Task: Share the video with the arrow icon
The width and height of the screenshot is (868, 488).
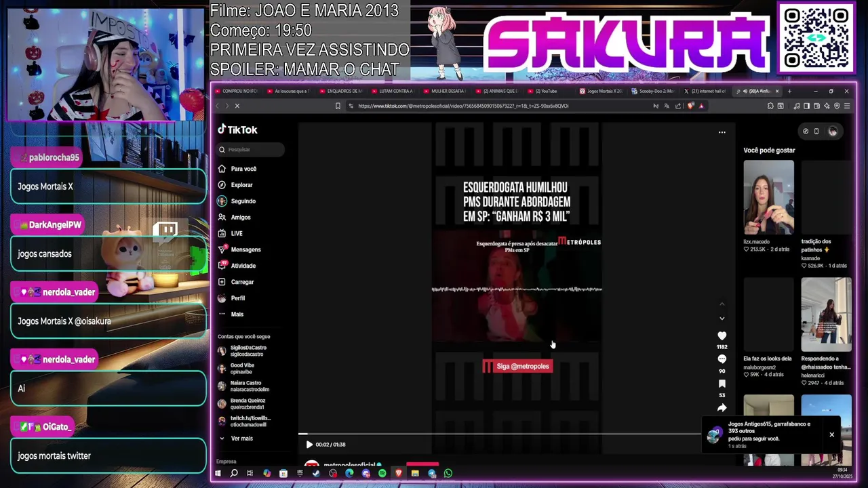Action: point(722,407)
